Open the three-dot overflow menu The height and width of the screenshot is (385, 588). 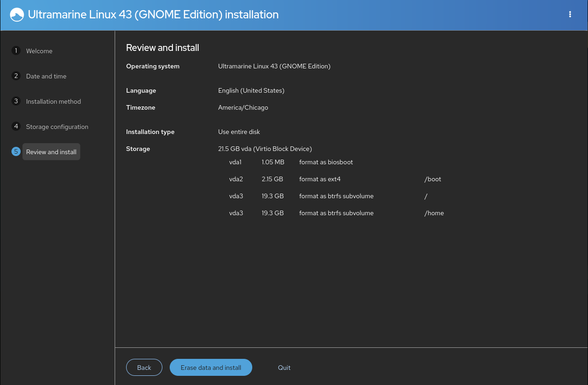570,14
